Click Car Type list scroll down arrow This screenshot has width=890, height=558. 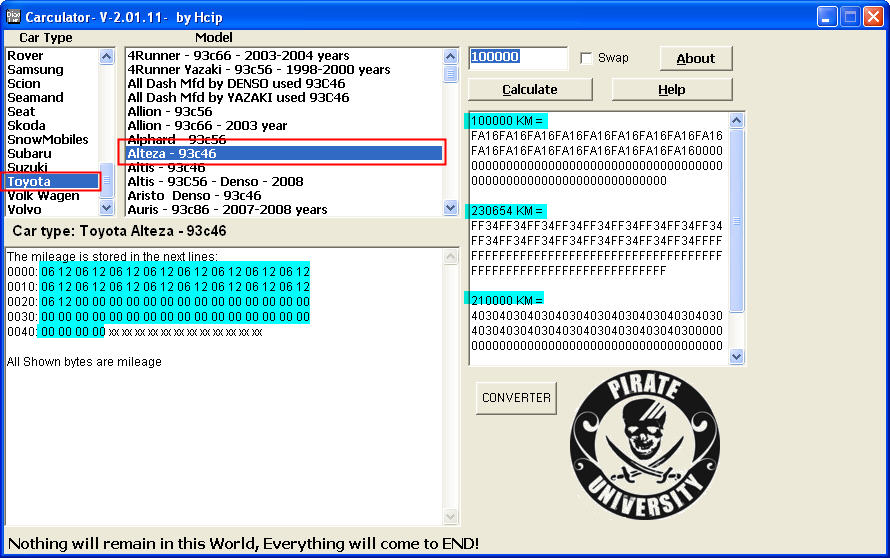pos(106,208)
